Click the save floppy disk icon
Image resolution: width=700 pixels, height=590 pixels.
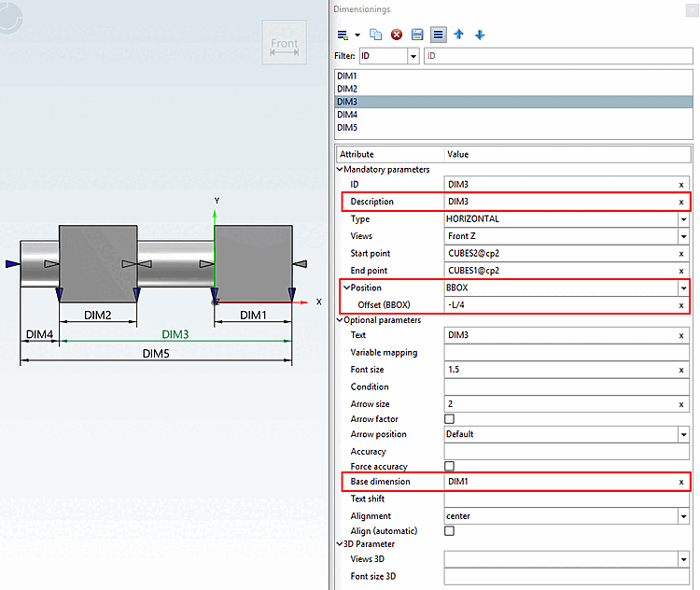click(417, 35)
